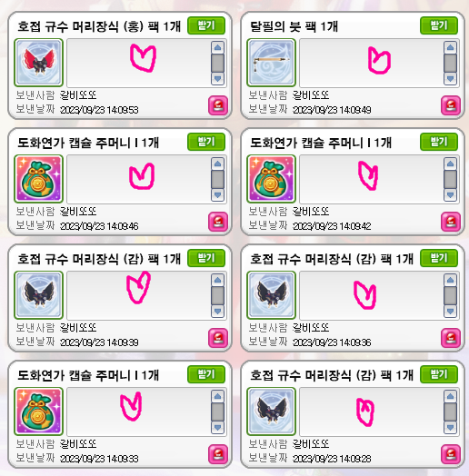
Task: Click message scroll down arrow in 호접 규수 (홍) gift
Action: (217, 79)
